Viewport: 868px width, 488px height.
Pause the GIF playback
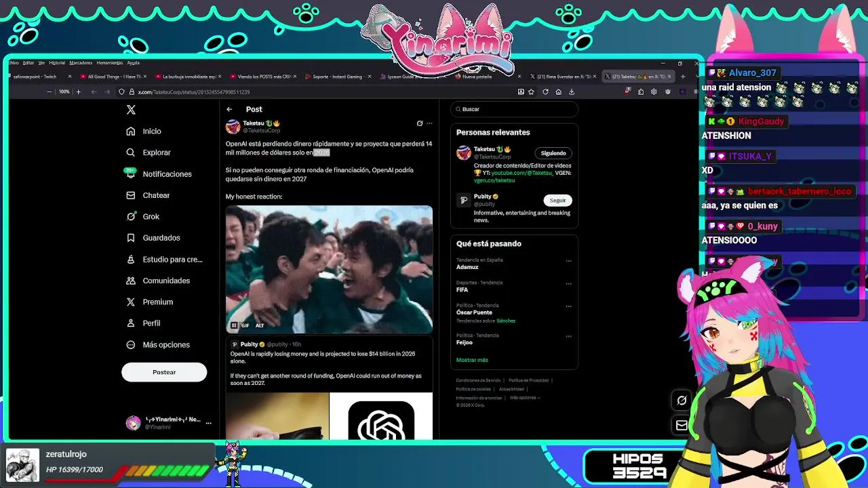pos(234,325)
